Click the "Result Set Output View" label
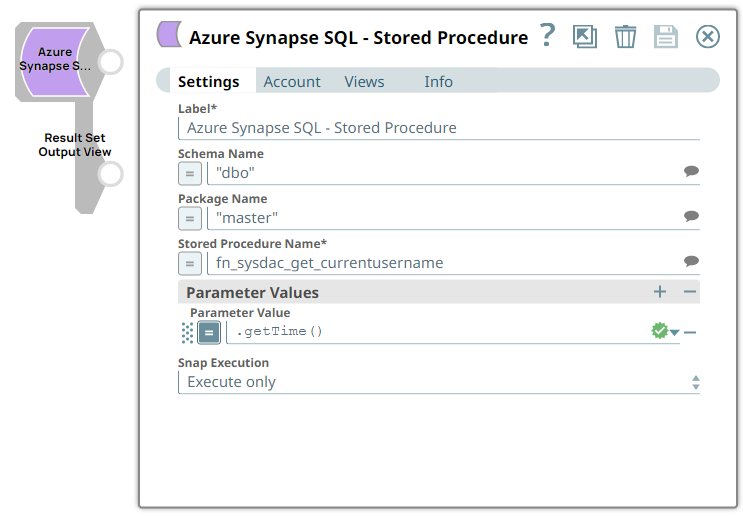743x516 pixels. [x=75, y=145]
